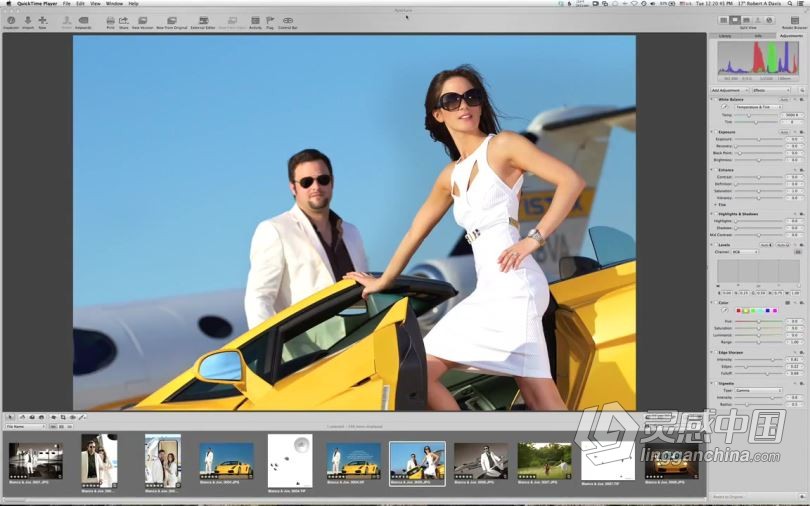Open in External Editor icon
Screen dimensions: 810x506
point(203,22)
